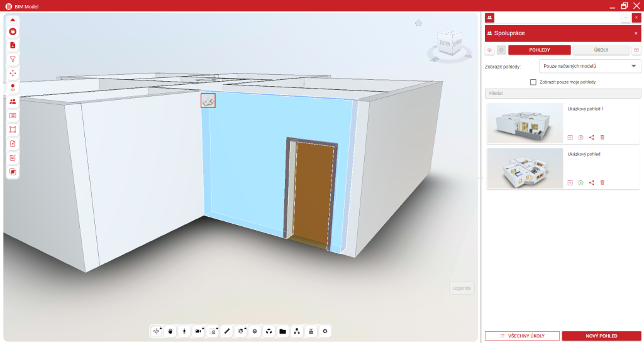Screen dimensions: 644x345
Task: Activate the first-person walk tool
Action: 184,331
